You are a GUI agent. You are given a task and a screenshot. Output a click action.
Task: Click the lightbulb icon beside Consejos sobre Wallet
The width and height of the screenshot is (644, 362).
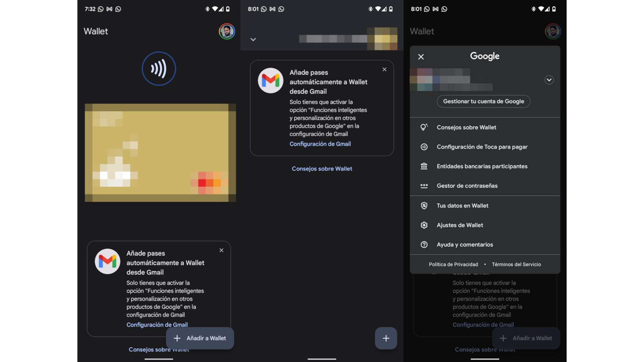(424, 127)
